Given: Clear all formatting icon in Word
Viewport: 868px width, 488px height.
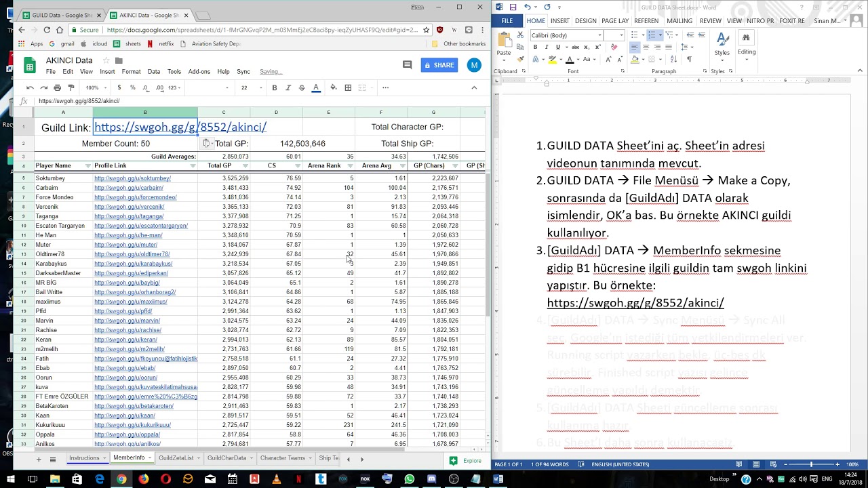Looking at the screenshot, I should (614, 47).
